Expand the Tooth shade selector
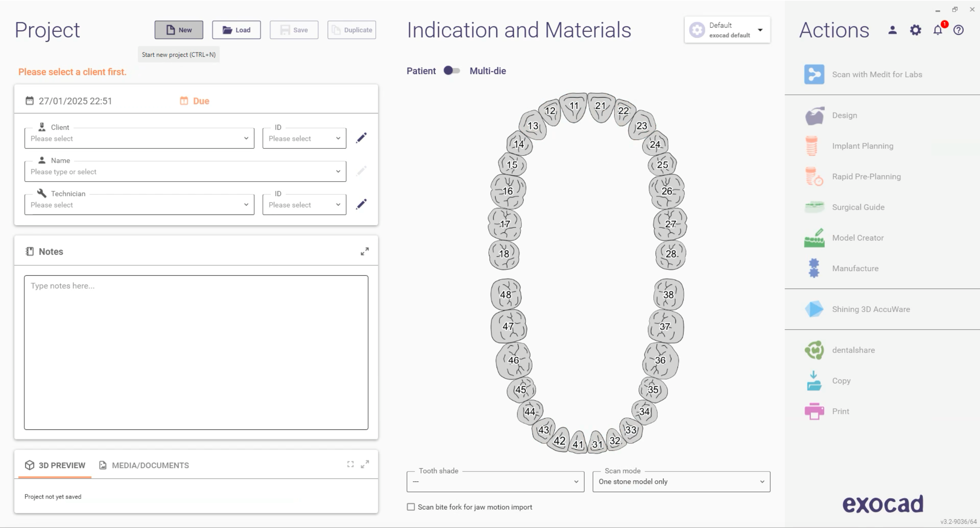The width and height of the screenshot is (980, 528). point(576,481)
